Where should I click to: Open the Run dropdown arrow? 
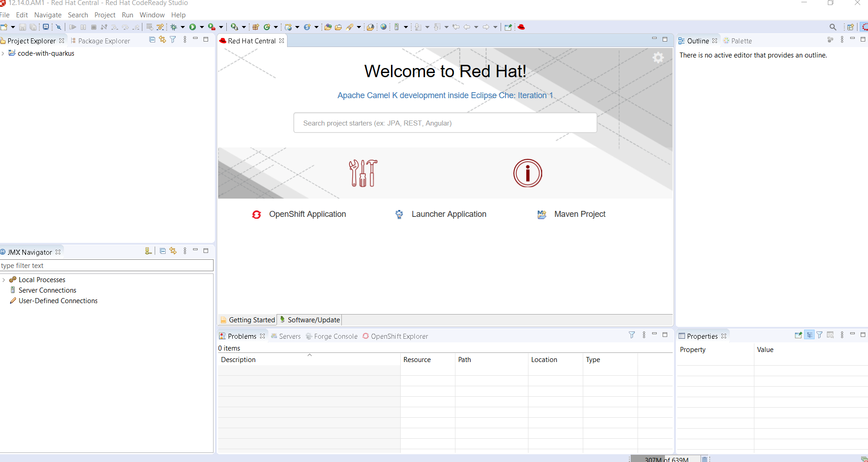coord(202,27)
